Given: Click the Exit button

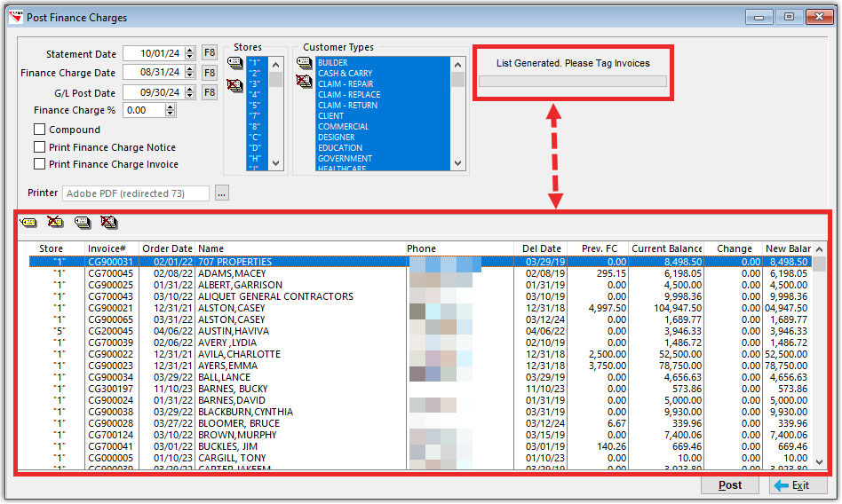Looking at the screenshot, I should point(798,485).
